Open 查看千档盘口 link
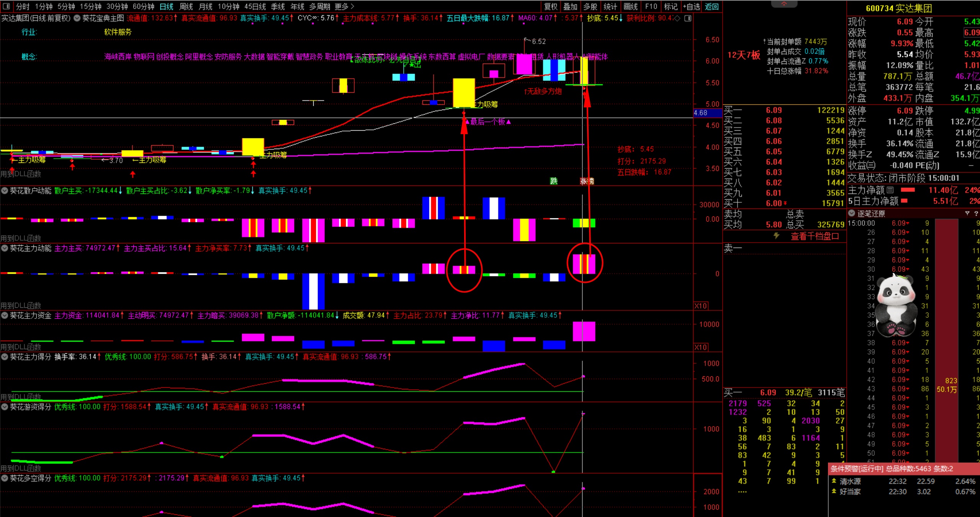 (x=815, y=236)
